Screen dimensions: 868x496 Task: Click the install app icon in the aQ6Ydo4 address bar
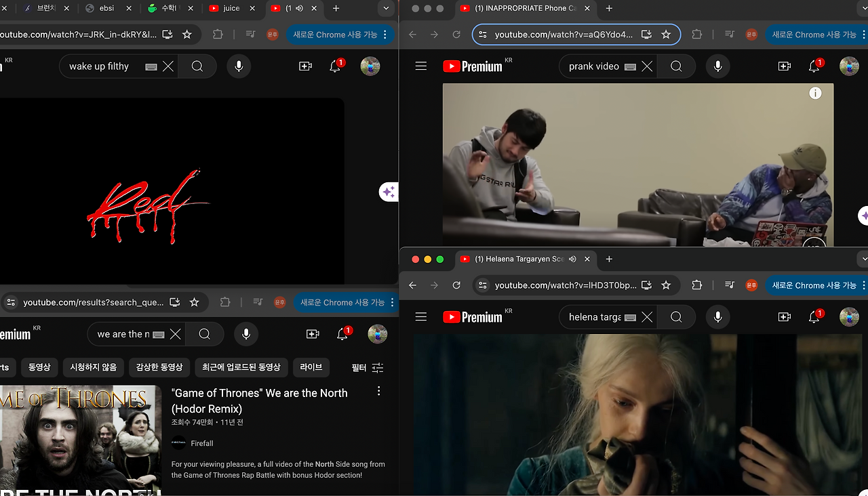click(647, 35)
